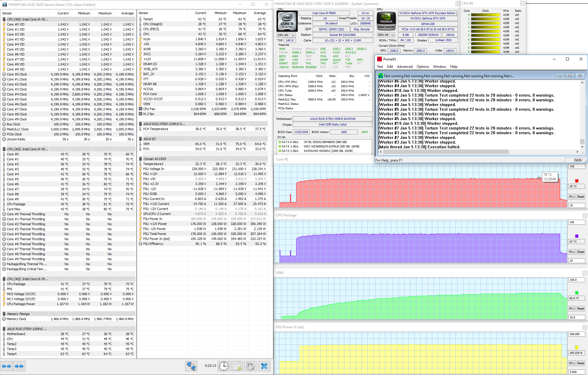
Task: Select the M.2 fan sensor row
Action: pos(203,114)
